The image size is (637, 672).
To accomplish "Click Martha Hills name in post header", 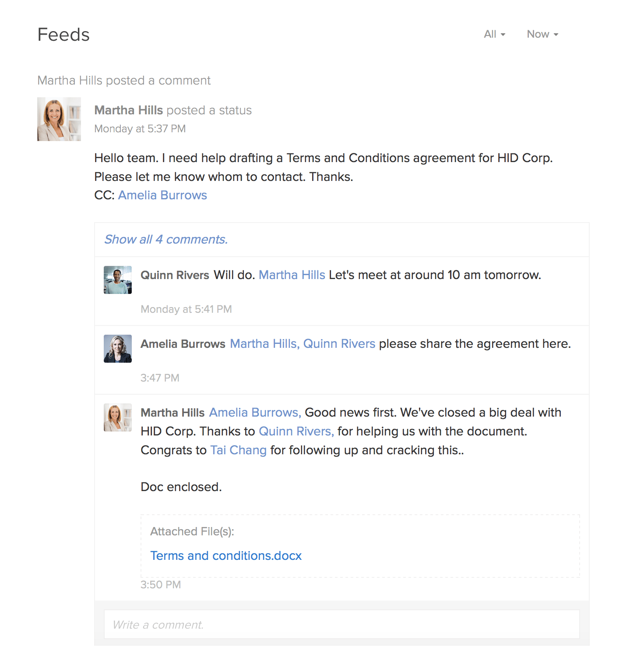I will (x=128, y=110).
